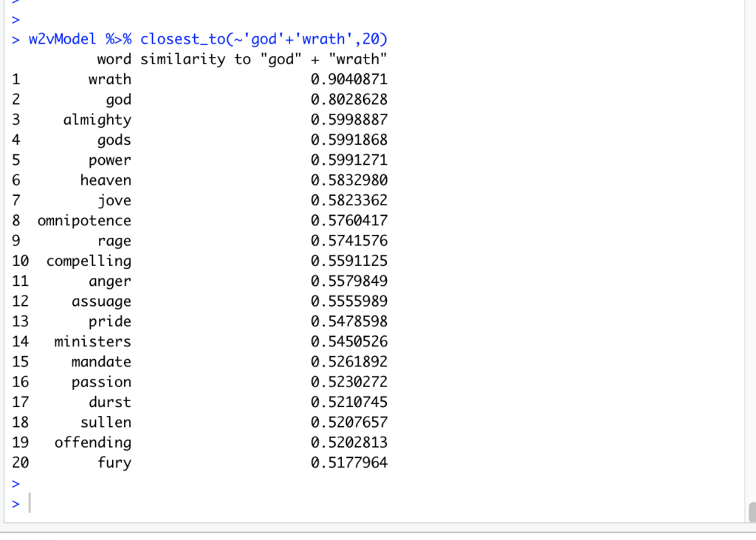756x540 pixels.
Task: Click the word 'ministers' in row 14
Action: click(92, 341)
